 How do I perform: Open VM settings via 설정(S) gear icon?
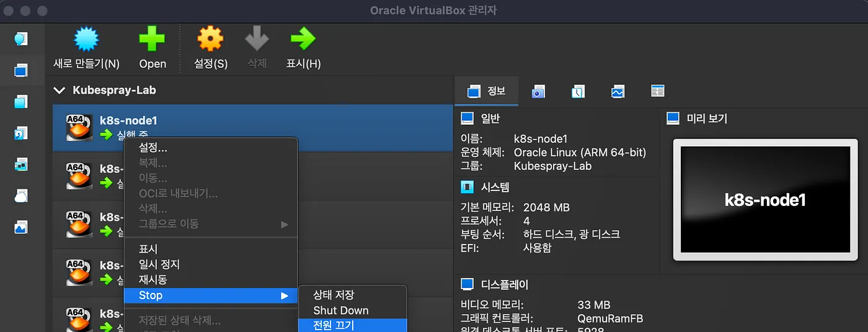click(x=210, y=40)
